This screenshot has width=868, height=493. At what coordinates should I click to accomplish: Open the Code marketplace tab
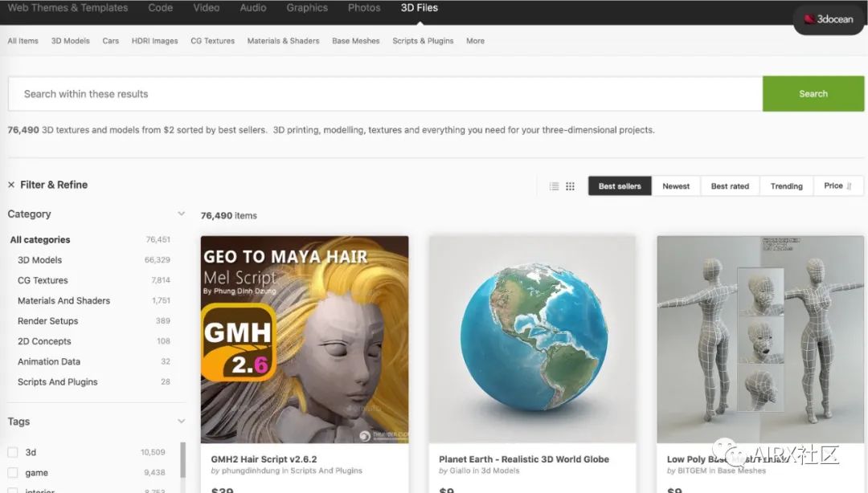pos(161,8)
